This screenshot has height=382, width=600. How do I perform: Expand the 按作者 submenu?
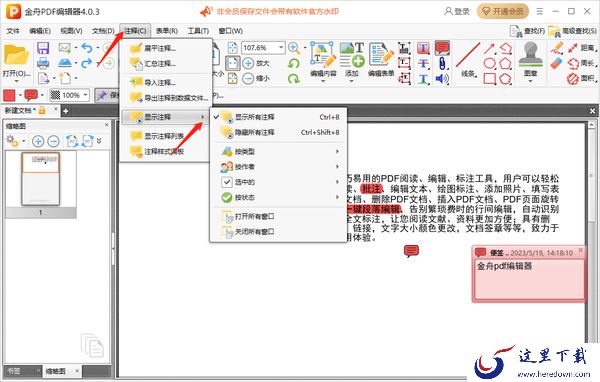278,167
